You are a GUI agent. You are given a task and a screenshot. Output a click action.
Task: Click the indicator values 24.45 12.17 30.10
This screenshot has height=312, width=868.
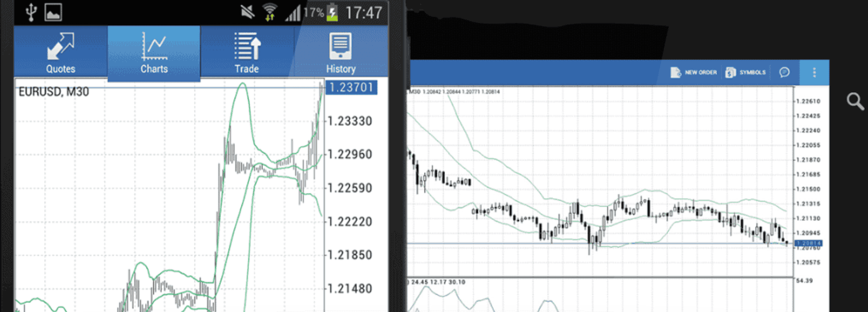pos(438,282)
